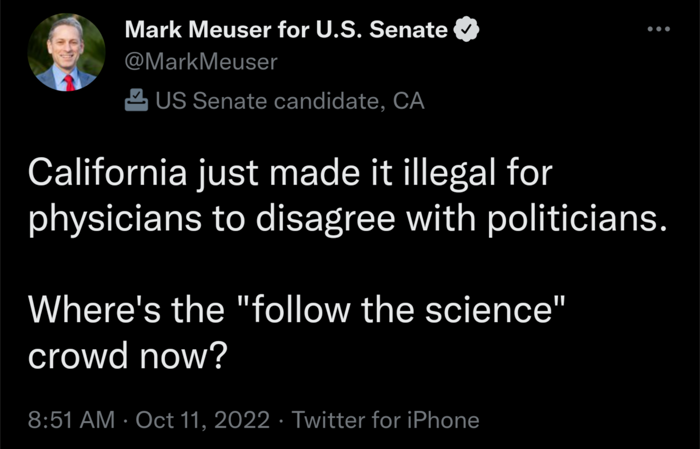Open the "Mark Meuser for U.S. Senate" profile name
Screen dimensions: 700x449
click(286, 31)
